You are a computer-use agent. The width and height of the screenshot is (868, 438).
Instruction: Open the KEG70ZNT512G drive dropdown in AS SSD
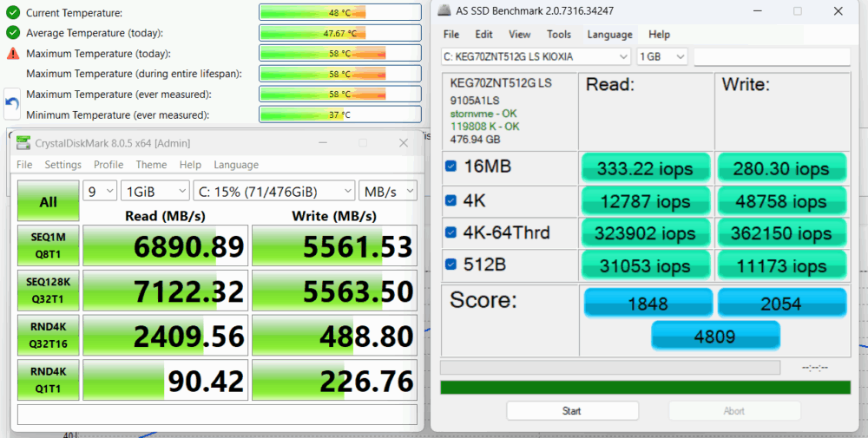tap(536, 56)
